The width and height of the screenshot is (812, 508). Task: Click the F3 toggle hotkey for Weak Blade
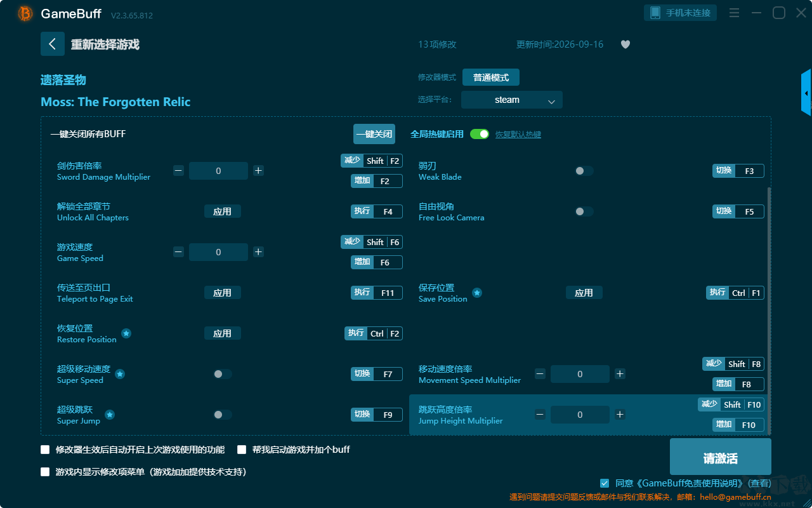pyautogui.click(x=738, y=171)
